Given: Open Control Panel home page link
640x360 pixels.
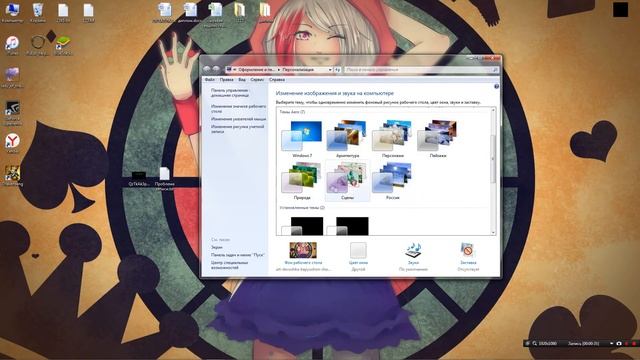Looking at the screenshot, I should (230, 93).
